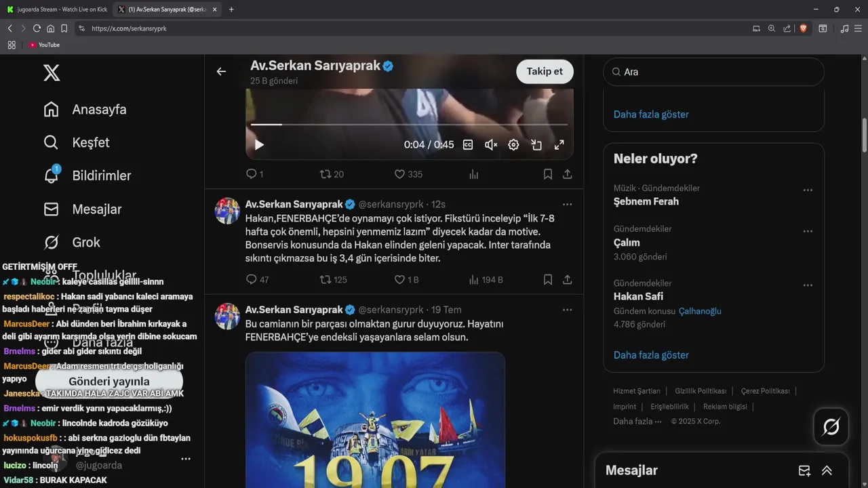Open more options on 19 Tem tweet

(x=568, y=310)
